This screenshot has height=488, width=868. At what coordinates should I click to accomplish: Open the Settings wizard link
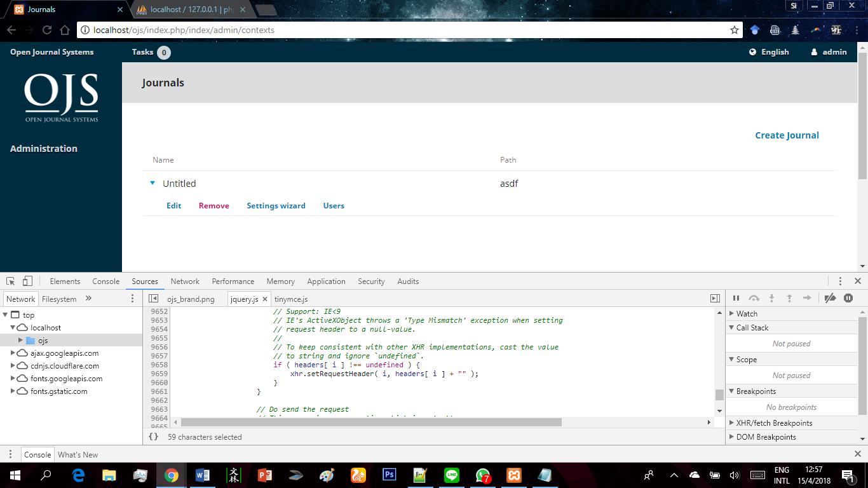point(276,205)
